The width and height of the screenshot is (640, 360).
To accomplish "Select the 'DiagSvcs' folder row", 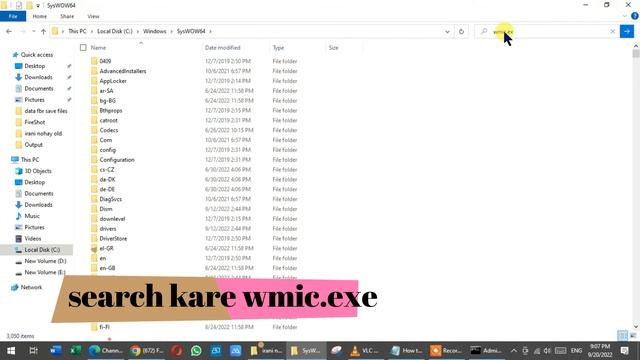I will click(111, 199).
